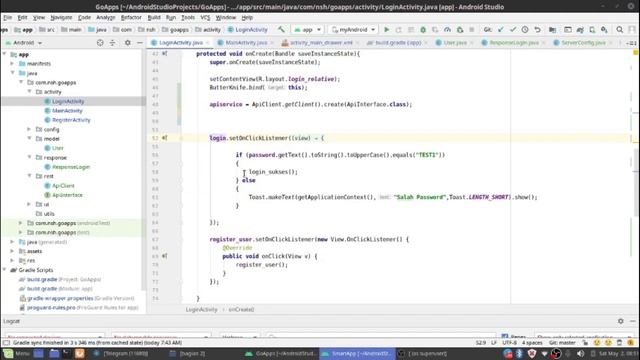Click the onCreate() breadcrumb below the editor
Screen dimensions: 640x360
click(241, 309)
